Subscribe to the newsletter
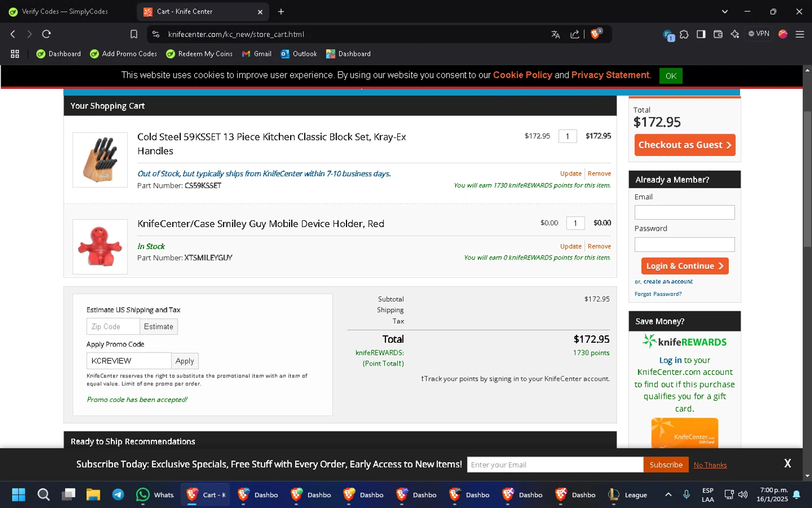Image resolution: width=812 pixels, height=508 pixels. click(666, 465)
